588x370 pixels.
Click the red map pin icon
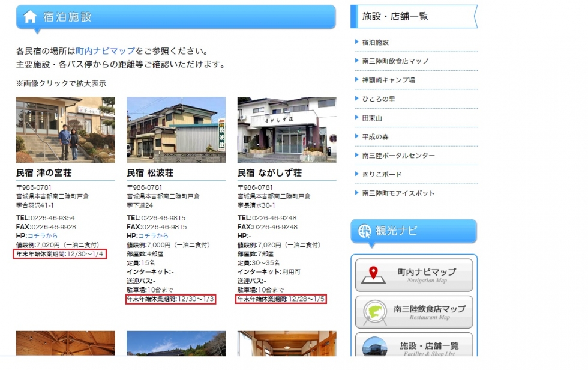click(374, 274)
